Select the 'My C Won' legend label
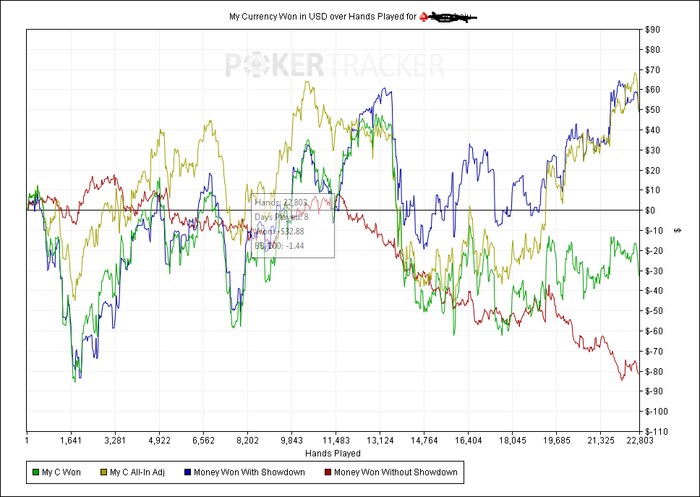700x497 pixels. [61, 472]
